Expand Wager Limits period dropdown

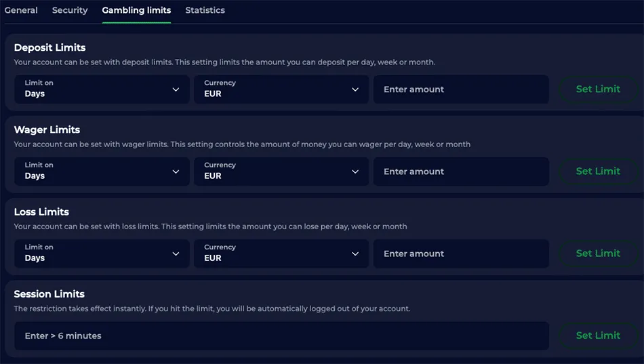coord(102,171)
